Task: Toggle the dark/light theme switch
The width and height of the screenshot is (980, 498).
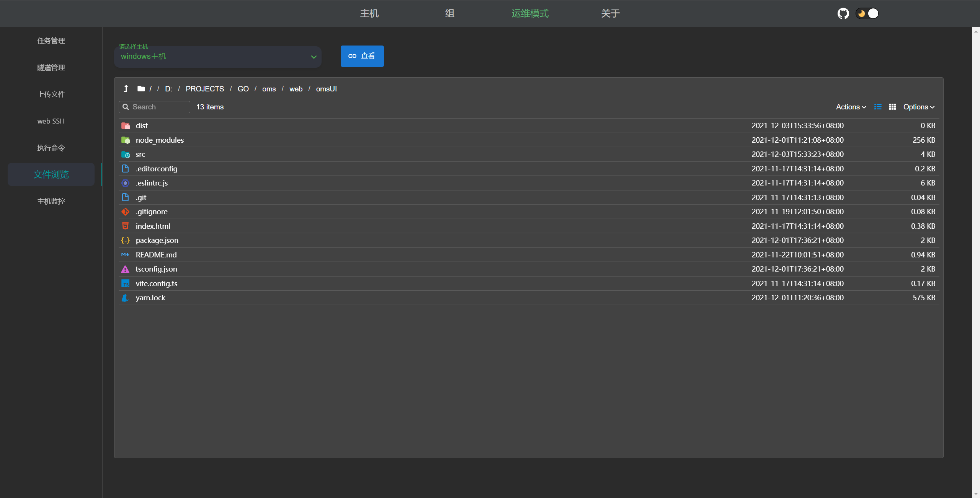Action: click(867, 14)
